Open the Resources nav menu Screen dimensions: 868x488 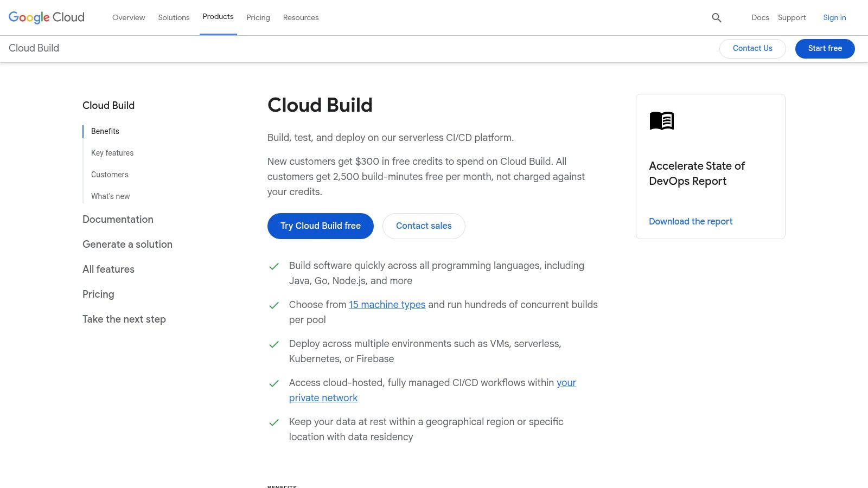click(301, 17)
